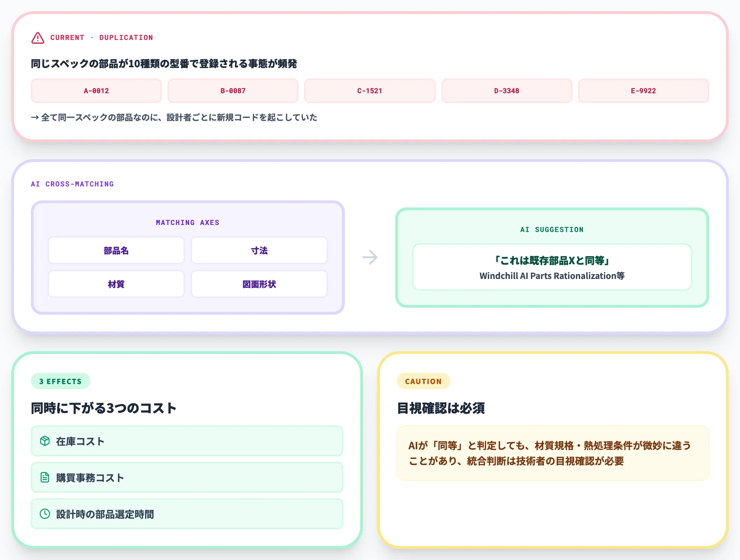Viewport: 740px width, 560px height.
Task: Click the CURRENT · DUPLICATION label
Action: (x=102, y=37)
